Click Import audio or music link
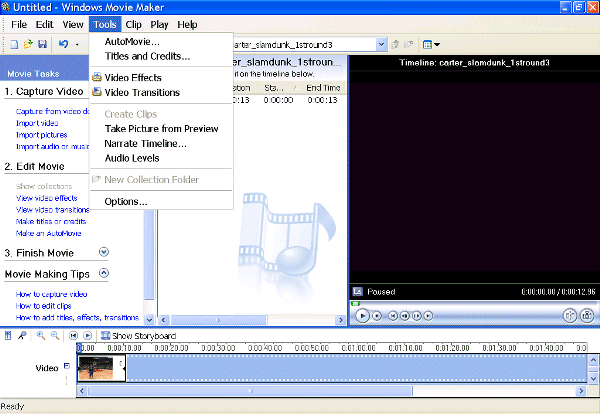Screen dimensions: 600x414 (x=52, y=147)
